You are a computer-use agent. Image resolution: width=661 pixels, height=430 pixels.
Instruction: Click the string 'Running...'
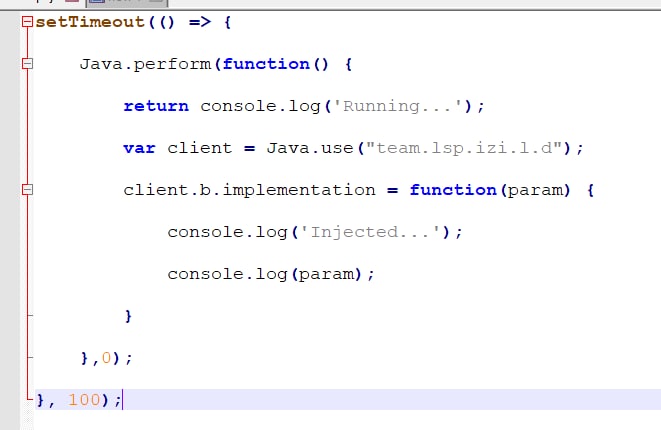pos(398,106)
